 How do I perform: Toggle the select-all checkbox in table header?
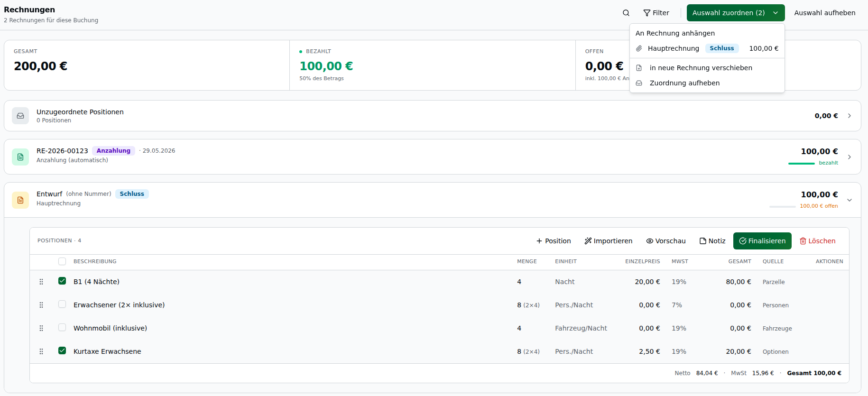(62, 261)
